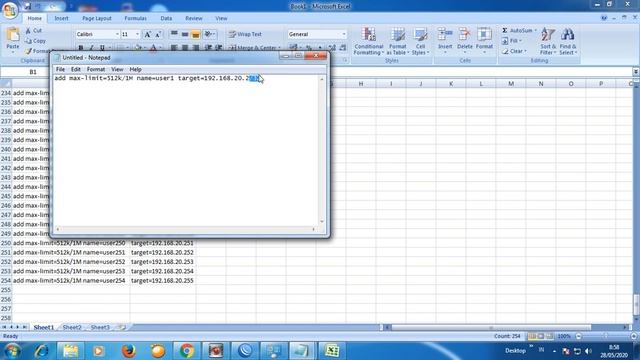Expand the formula bar
Screen dimensions: 640x360
click(x=636, y=72)
